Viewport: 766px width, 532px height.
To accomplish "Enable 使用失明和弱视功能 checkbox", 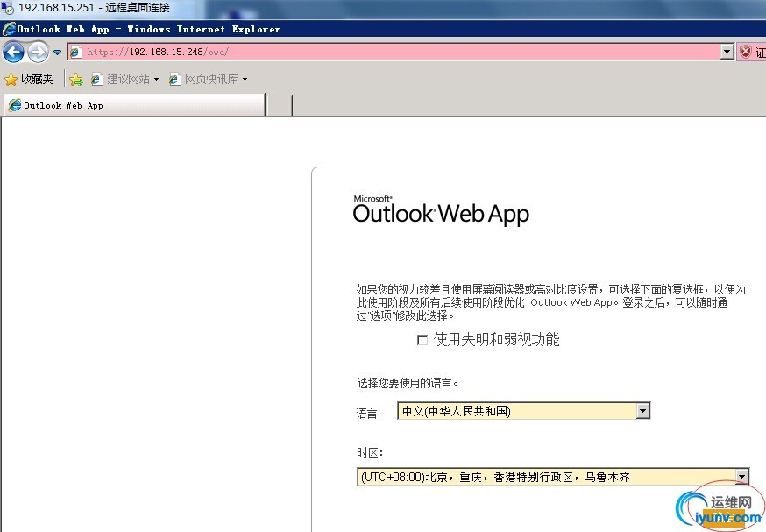I will point(422,339).
